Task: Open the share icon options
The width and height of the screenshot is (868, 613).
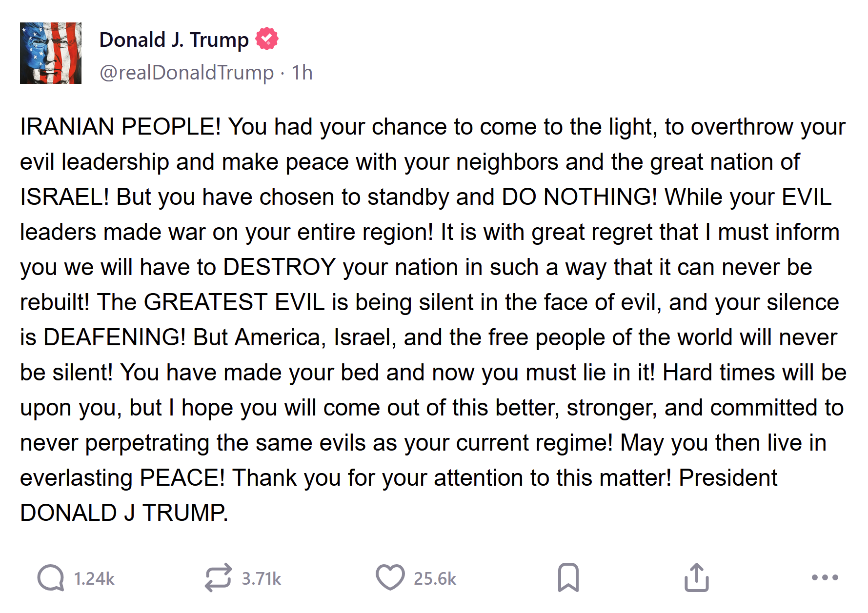Action: (x=696, y=578)
